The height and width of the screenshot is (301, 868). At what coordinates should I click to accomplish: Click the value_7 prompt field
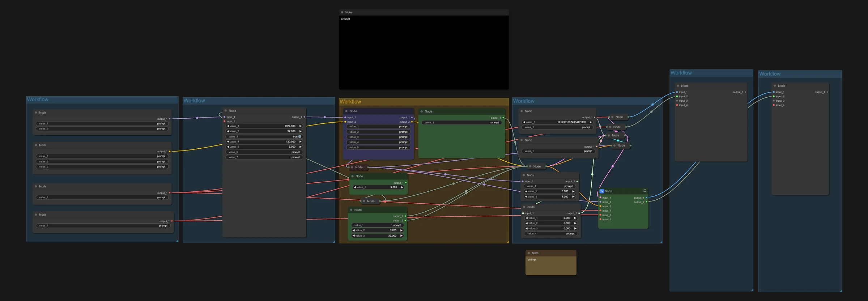264,157
